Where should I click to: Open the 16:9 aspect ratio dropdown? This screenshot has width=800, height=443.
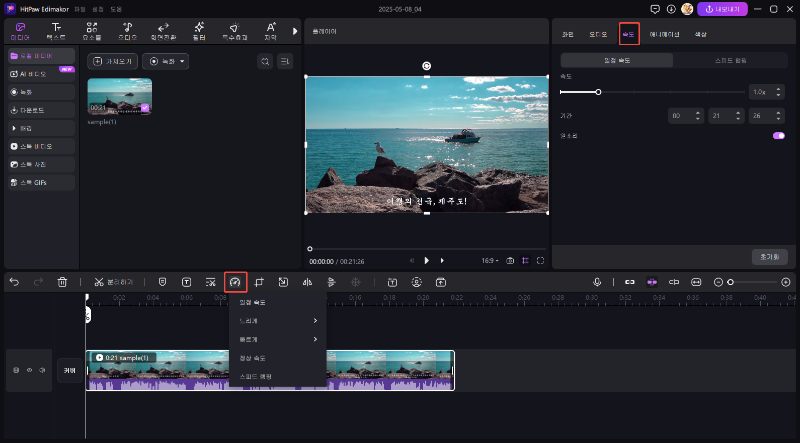pos(490,260)
